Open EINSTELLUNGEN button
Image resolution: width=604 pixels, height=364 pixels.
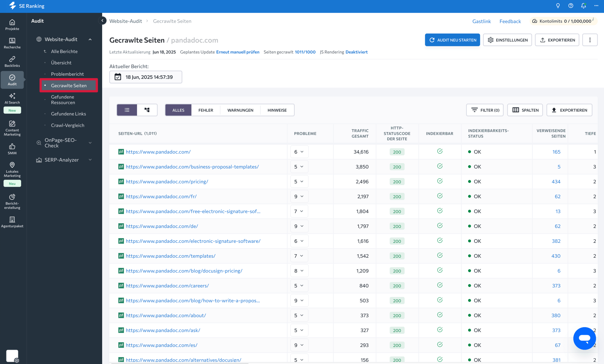[x=507, y=40]
